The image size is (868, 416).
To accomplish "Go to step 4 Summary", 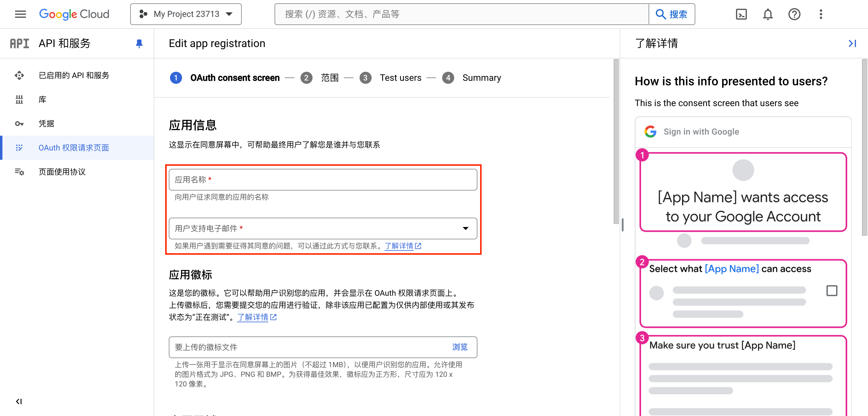I will coord(471,78).
